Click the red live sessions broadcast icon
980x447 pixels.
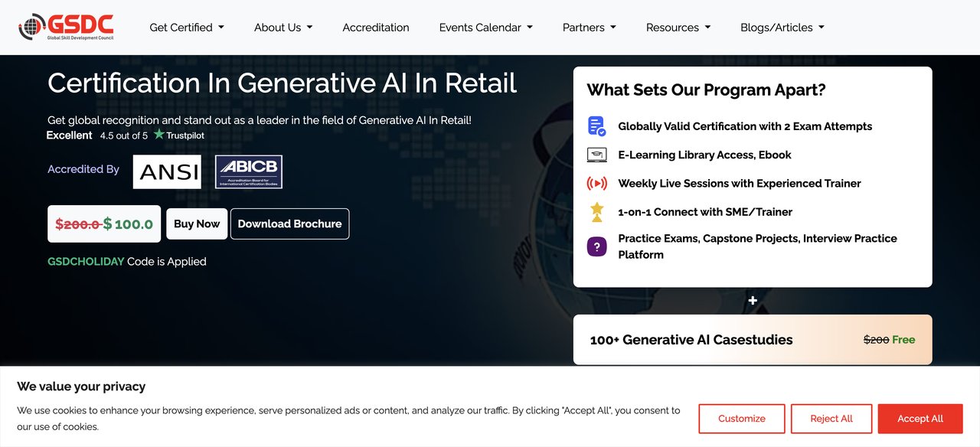[x=596, y=184]
